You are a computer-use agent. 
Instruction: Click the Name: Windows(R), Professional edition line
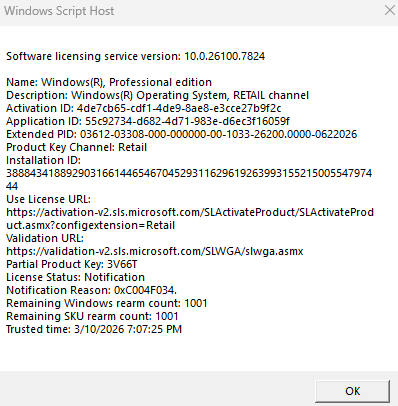pos(109,82)
